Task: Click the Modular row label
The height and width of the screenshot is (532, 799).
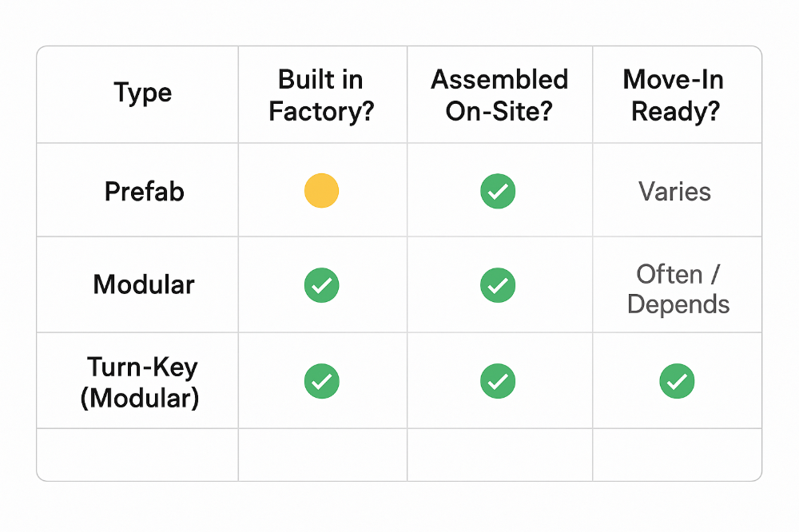Action: [144, 285]
